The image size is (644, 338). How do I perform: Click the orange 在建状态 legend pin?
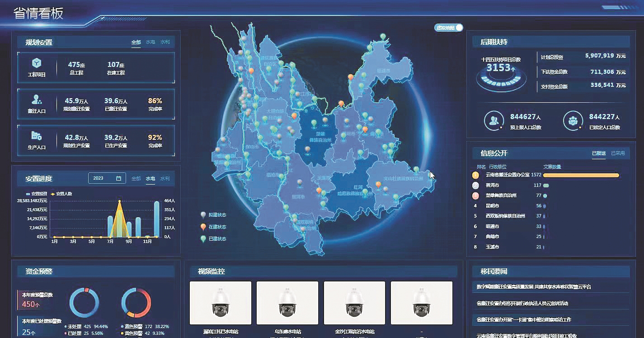pos(203,227)
